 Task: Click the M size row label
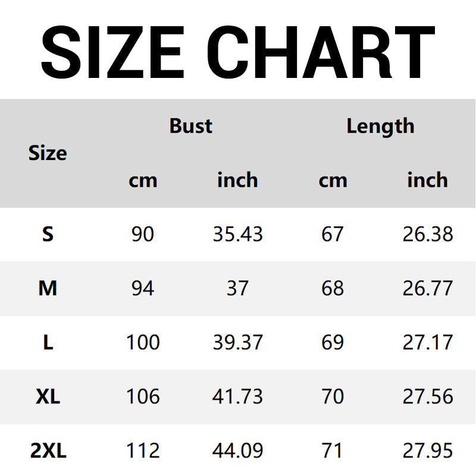coord(48,289)
